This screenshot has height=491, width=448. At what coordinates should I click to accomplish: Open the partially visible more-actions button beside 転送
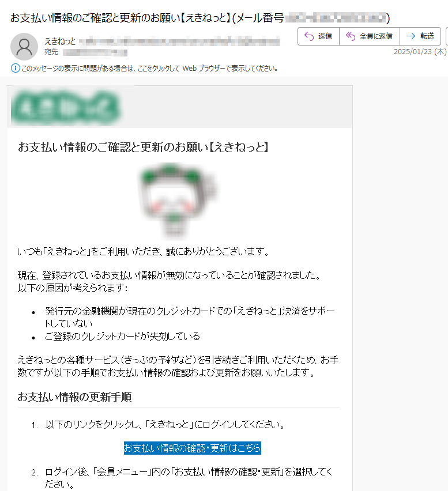[446, 36]
